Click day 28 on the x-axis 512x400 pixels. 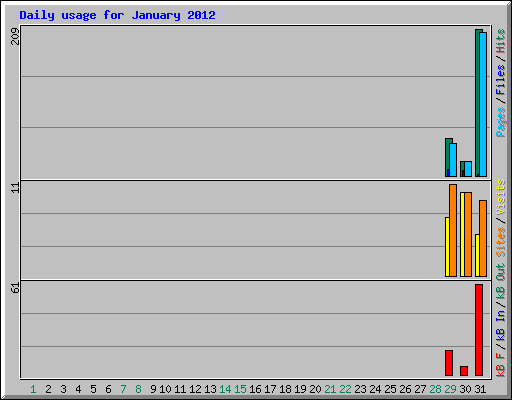click(435, 389)
